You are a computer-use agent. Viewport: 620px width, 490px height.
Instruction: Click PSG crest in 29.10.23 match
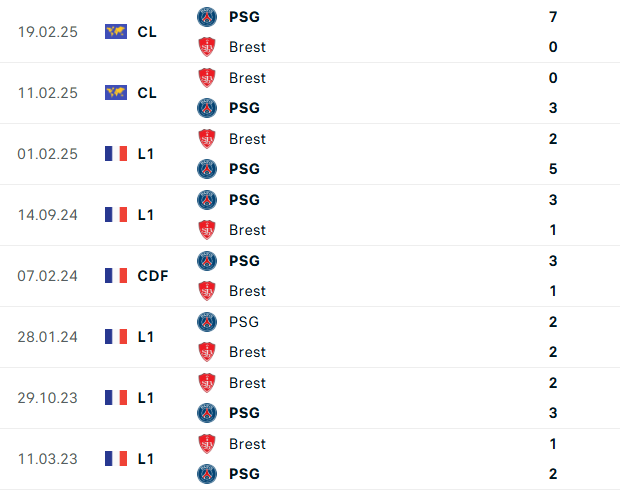207,412
